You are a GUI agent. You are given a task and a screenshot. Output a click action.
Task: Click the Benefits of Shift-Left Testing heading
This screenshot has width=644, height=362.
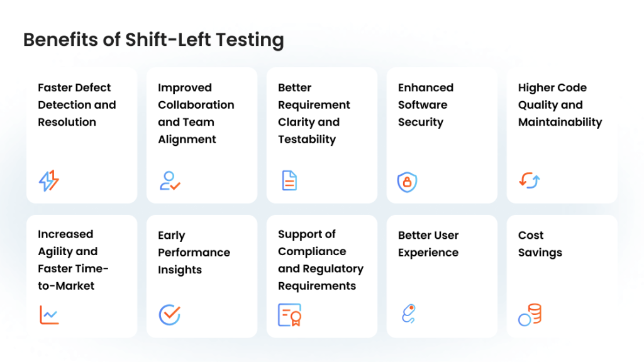(x=153, y=40)
